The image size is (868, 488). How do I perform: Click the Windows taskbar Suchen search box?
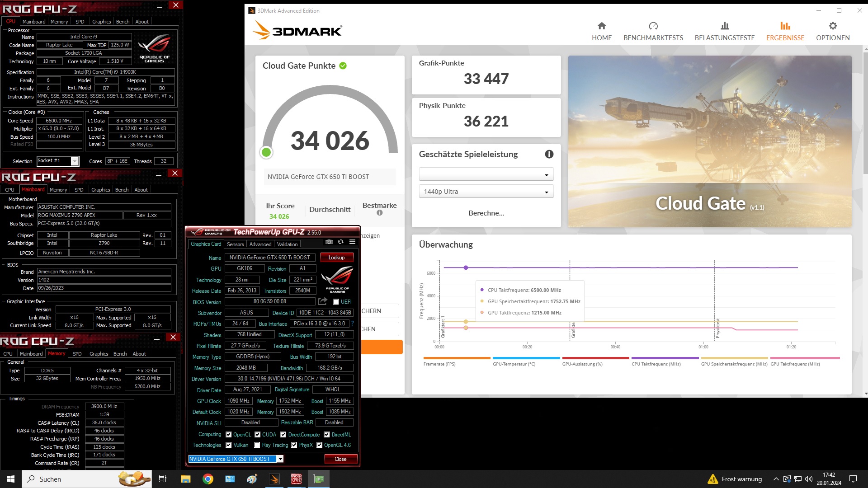[x=87, y=479]
